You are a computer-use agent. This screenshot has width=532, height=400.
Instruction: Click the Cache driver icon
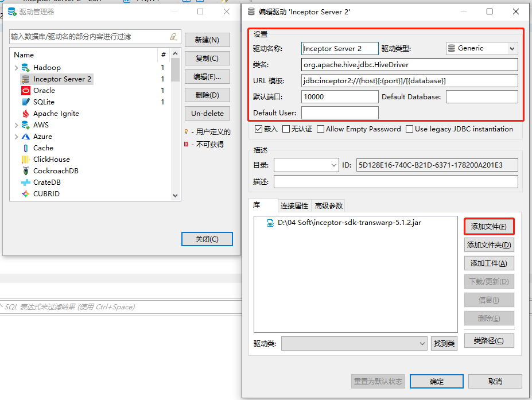coord(25,148)
